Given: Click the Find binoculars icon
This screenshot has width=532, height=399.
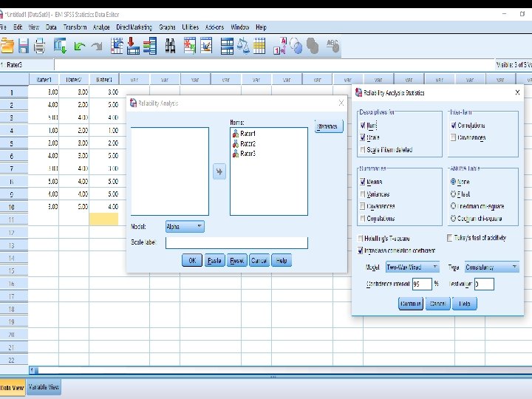Looking at the screenshot, I should 171,46.
